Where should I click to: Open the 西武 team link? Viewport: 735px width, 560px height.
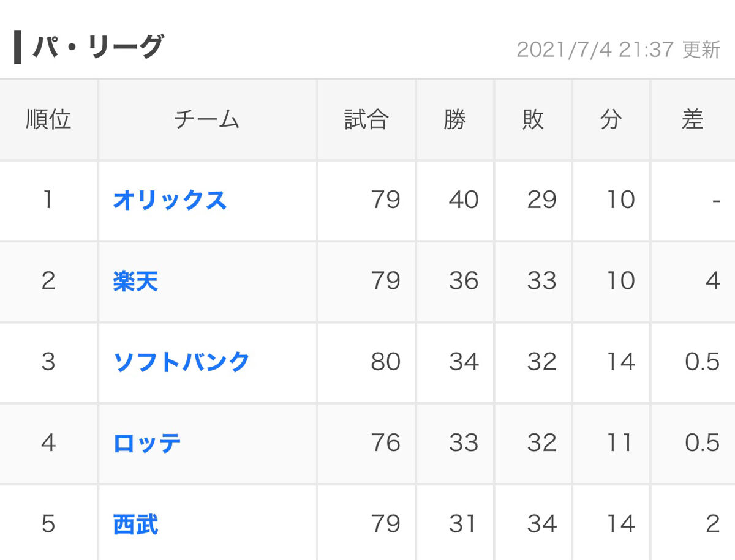135,524
